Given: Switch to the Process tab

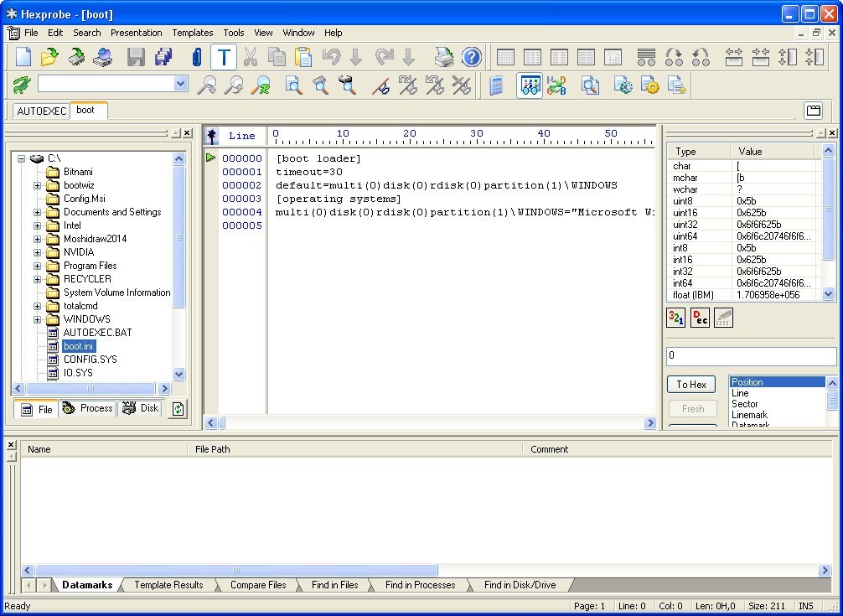Looking at the screenshot, I should tap(89, 408).
